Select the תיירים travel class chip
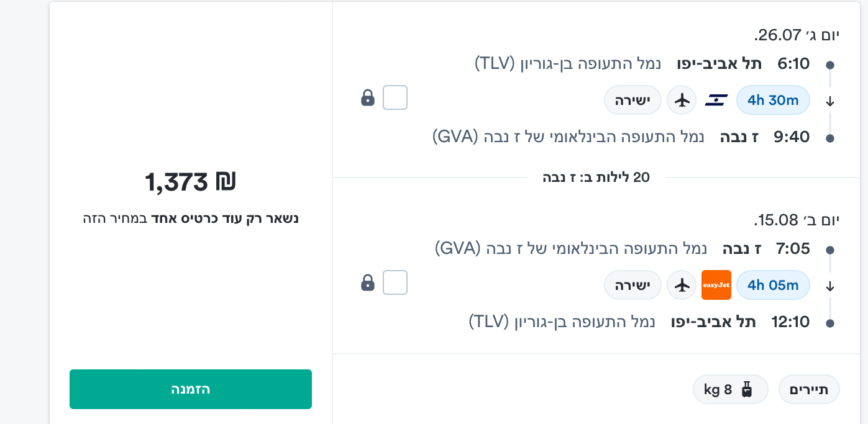 click(x=809, y=390)
